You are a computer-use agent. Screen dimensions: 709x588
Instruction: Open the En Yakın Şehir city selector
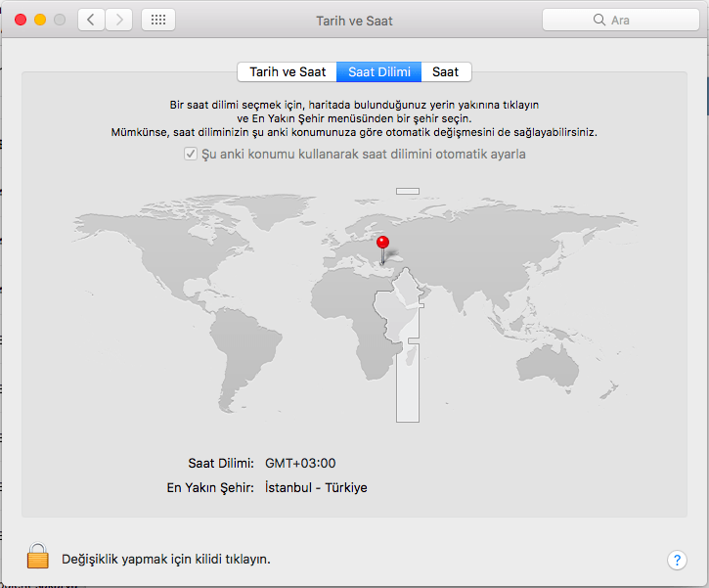point(316,487)
